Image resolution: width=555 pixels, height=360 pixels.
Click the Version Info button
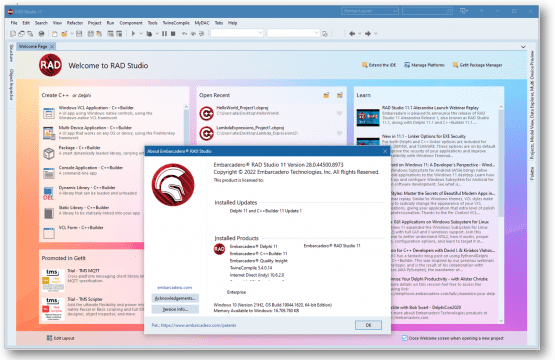coord(175,309)
